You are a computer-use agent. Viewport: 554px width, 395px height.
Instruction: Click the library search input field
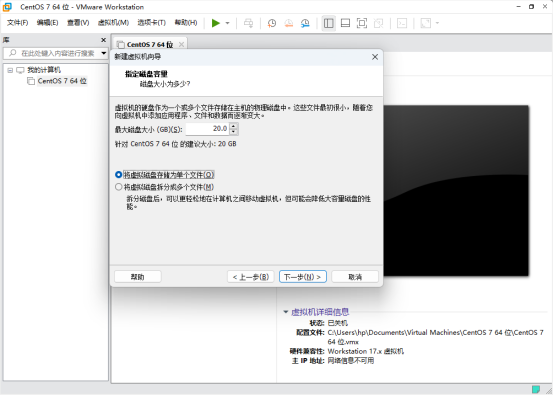pyautogui.click(x=56, y=53)
